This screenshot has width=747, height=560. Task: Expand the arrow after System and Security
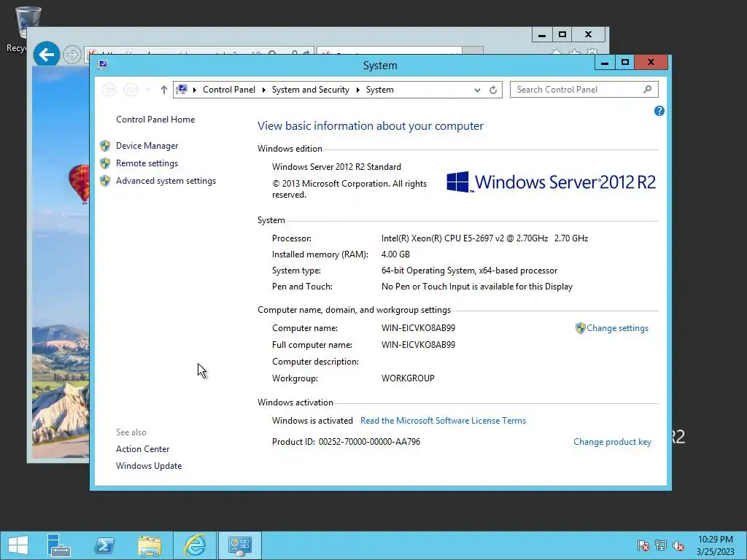(357, 90)
